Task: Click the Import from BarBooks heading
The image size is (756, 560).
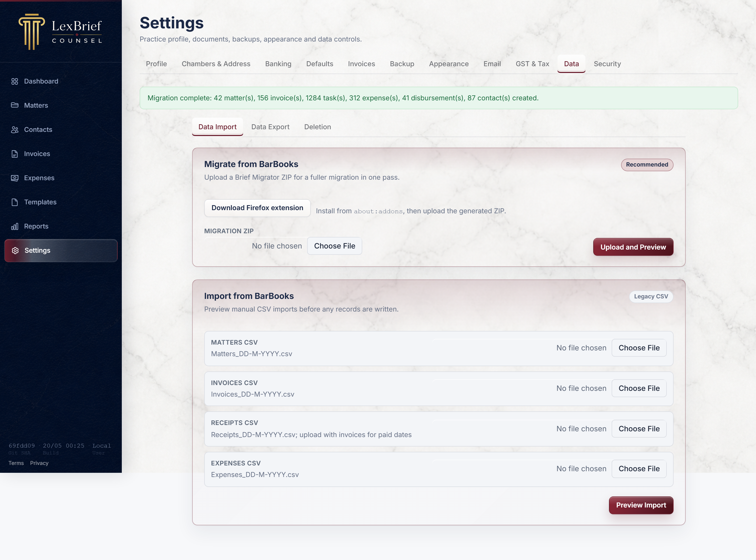Action: 249,296
